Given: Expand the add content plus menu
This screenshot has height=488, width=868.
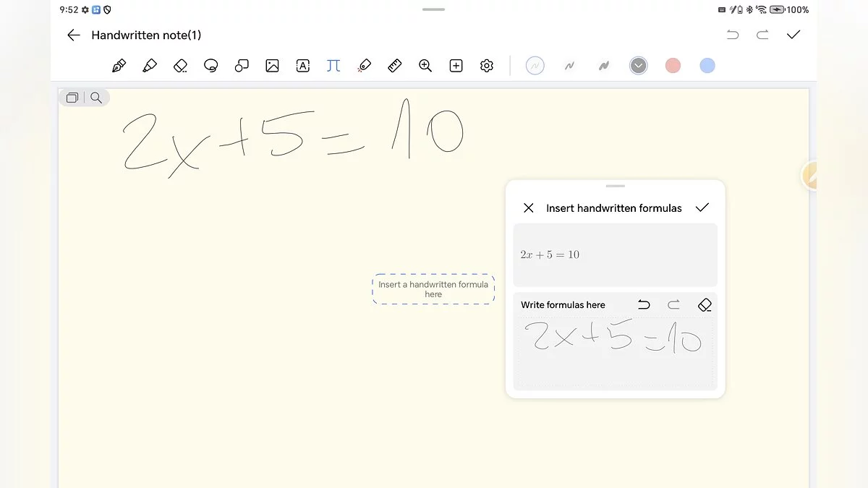Looking at the screenshot, I should [x=456, y=66].
